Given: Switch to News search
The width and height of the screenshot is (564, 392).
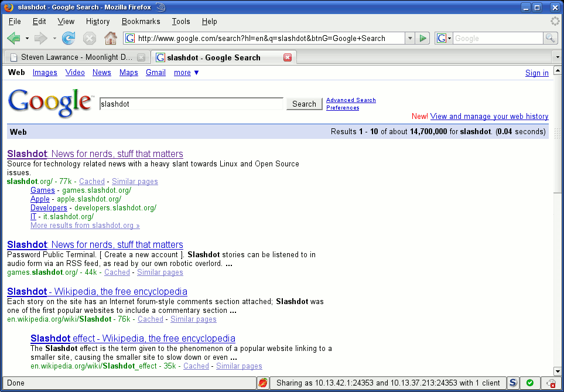Looking at the screenshot, I should [102, 73].
